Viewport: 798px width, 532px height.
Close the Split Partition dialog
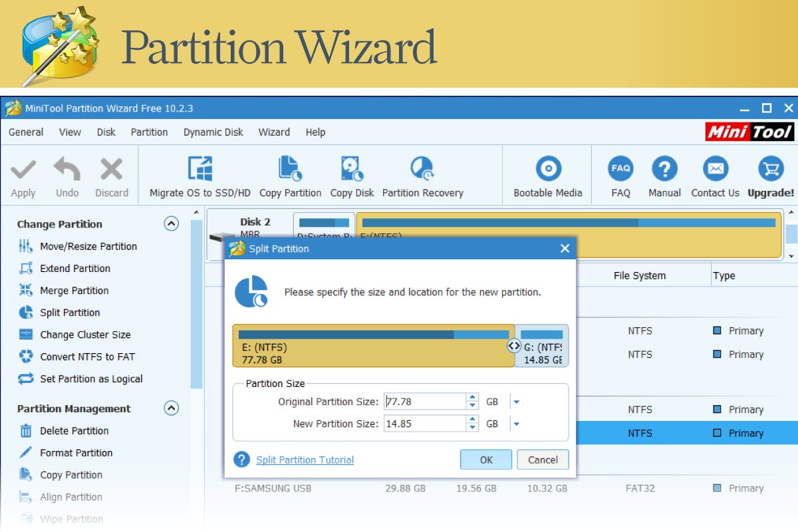point(565,248)
